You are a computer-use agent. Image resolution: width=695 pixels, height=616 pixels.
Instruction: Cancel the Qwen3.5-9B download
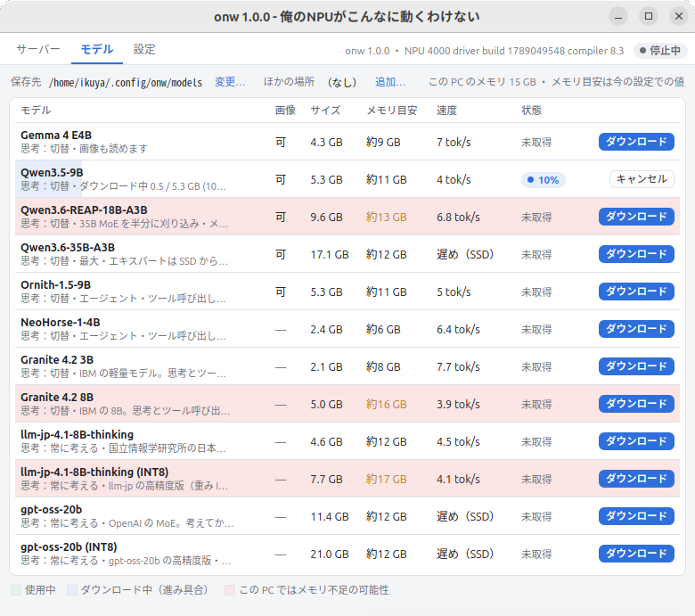click(x=642, y=179)
